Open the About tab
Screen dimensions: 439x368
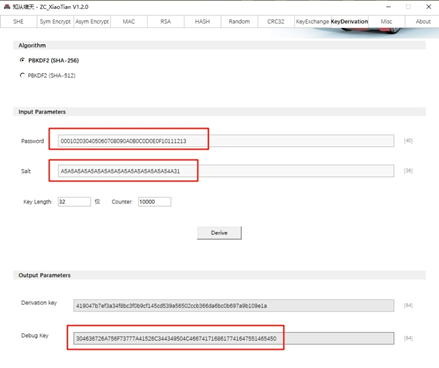coord(423,21)
